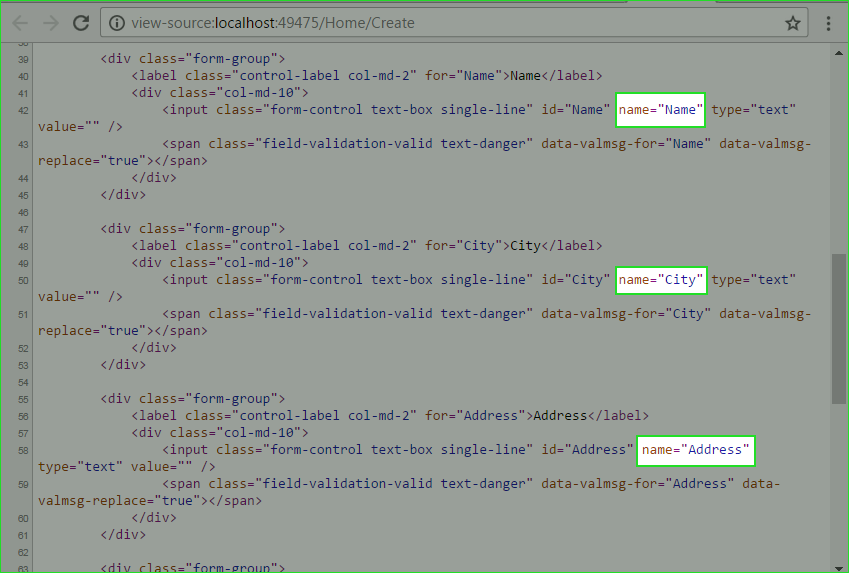The image size is (849, 573).
Task: Click the City label text on line 48
Action: click(x=525, y=246)
